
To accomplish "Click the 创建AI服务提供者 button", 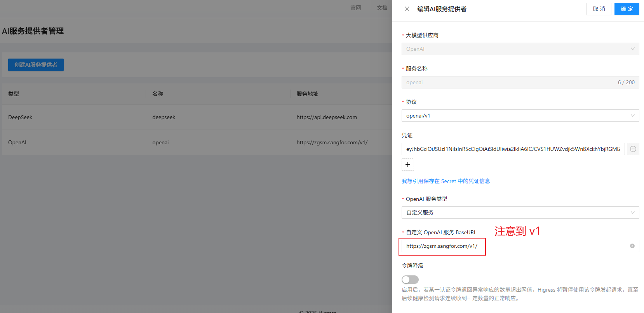I will pos(36,65).
